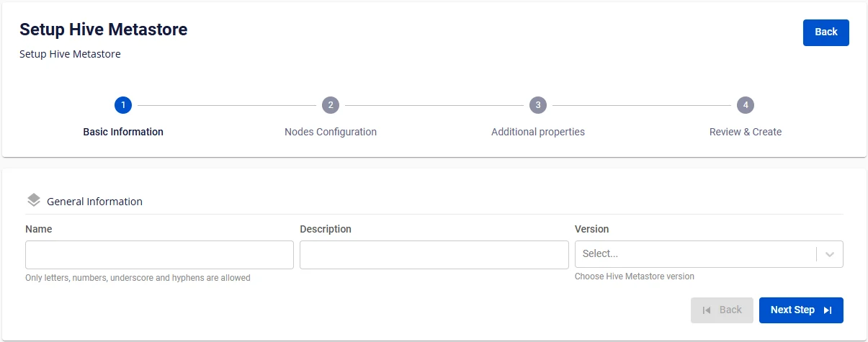Click the disabled Back button near Next Step
The image size is (868, 342).
[x=722, y=310]
